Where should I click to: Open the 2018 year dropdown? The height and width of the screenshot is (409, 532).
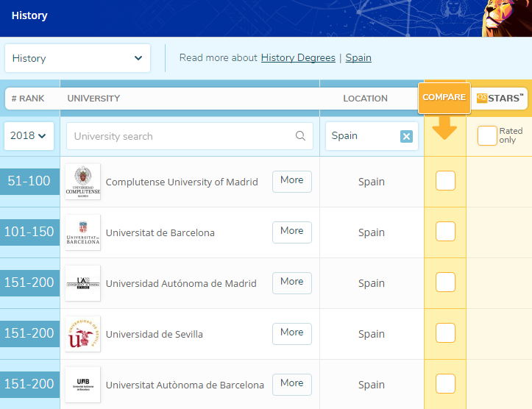29,135
